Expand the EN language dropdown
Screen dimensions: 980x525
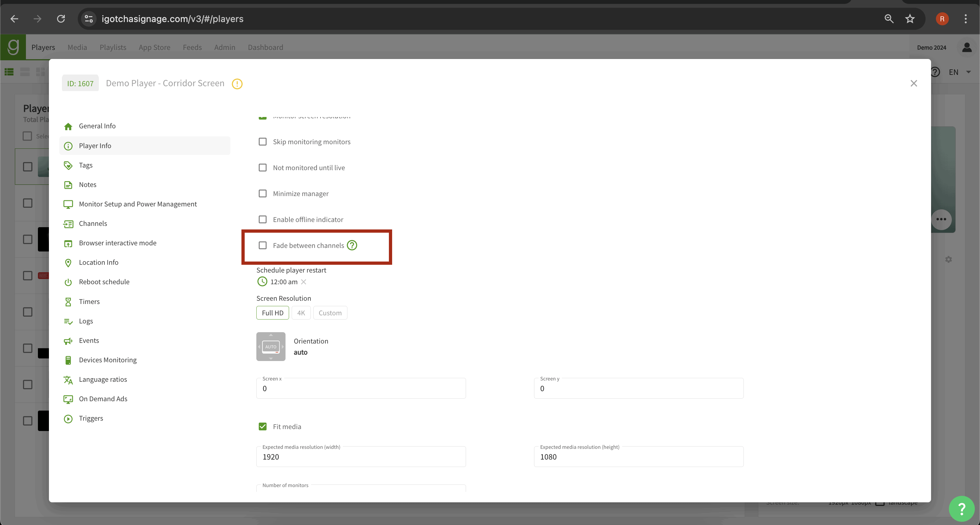pyautogui.click(x=959, y=72)
